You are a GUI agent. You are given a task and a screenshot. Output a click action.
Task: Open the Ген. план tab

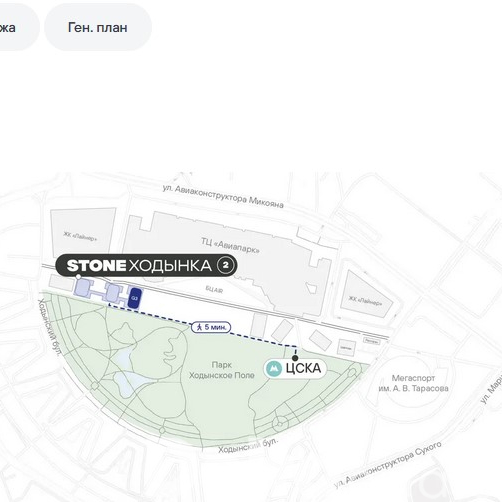pyautogui.click(x=98, y=27)
